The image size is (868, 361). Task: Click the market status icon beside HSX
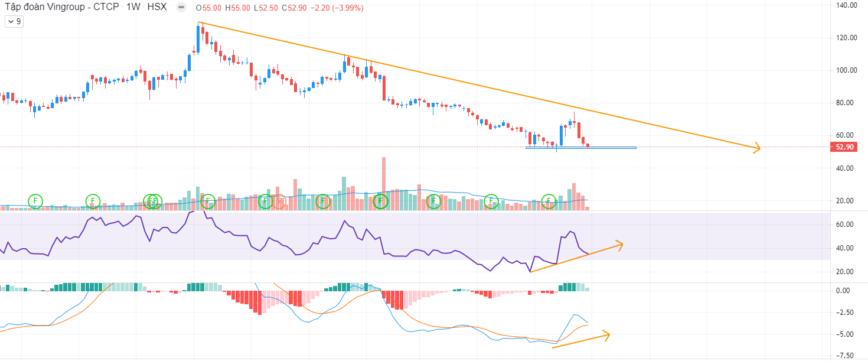(182, 8)
